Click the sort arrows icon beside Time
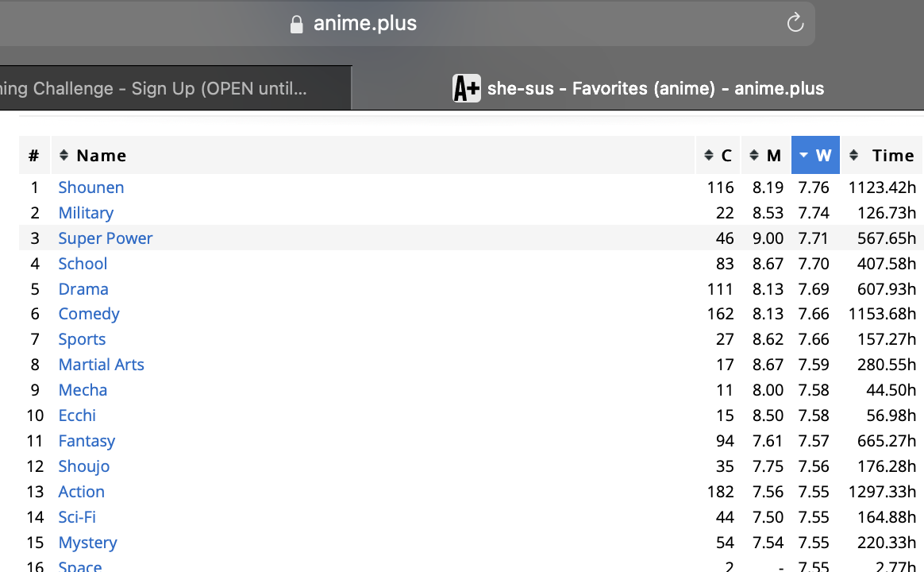The image size is (924, 572). 853,155
